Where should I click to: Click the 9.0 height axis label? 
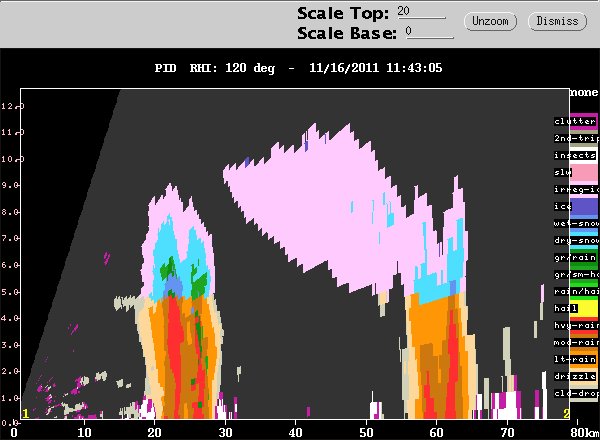tap(11, 185)
